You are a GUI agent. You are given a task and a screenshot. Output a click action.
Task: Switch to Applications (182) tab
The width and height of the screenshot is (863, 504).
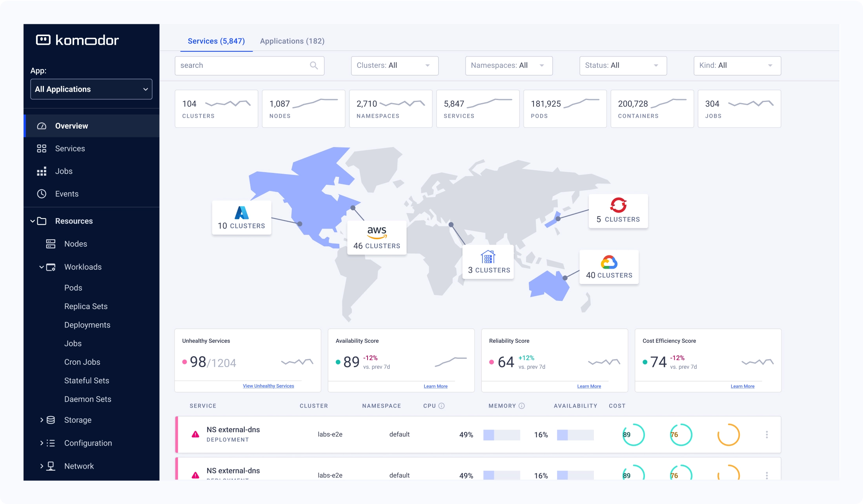[292, 41]
